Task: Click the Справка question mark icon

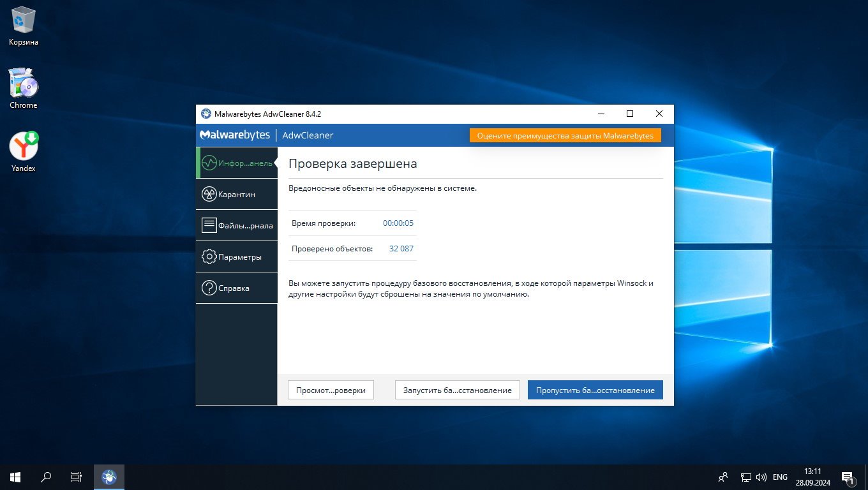Action: click(209, 288)
